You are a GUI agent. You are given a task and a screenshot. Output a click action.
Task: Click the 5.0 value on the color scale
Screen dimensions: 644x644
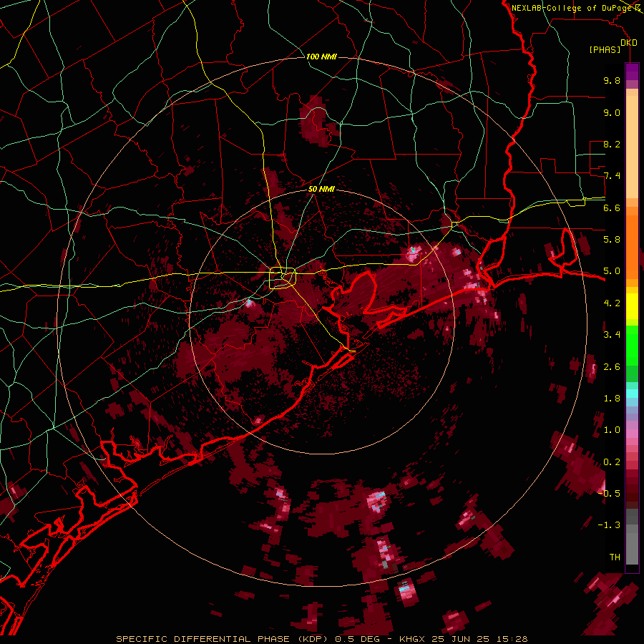(612, 271)
